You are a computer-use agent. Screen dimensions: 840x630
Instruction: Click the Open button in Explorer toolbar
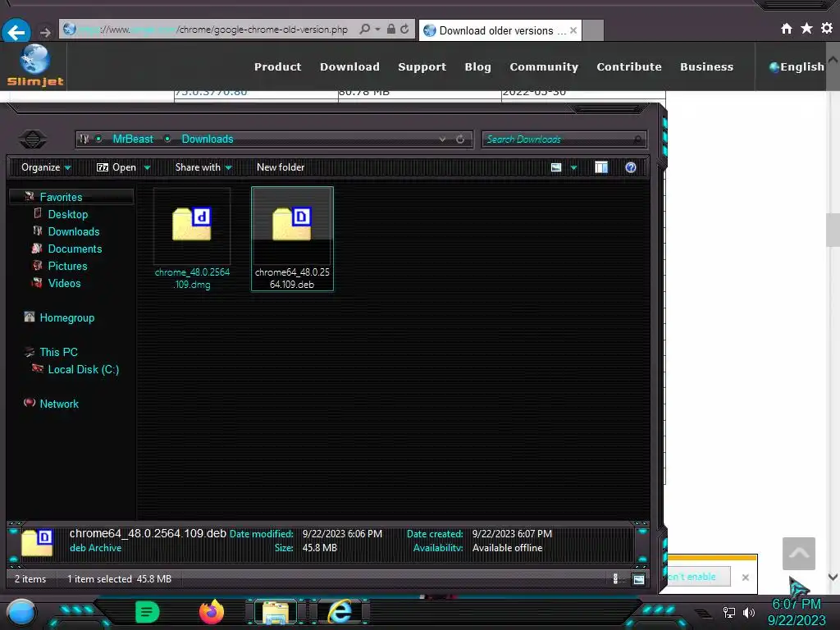click(x=116, y=167)
